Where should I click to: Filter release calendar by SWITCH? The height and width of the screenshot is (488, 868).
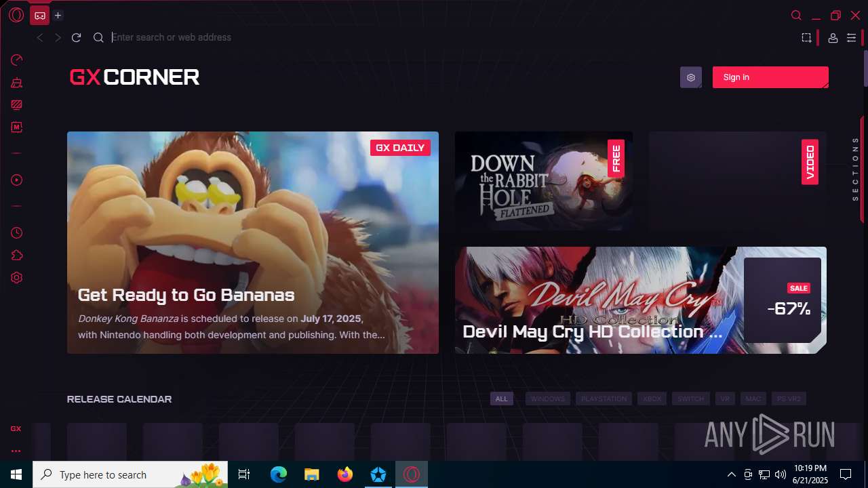tap(691, 399)
